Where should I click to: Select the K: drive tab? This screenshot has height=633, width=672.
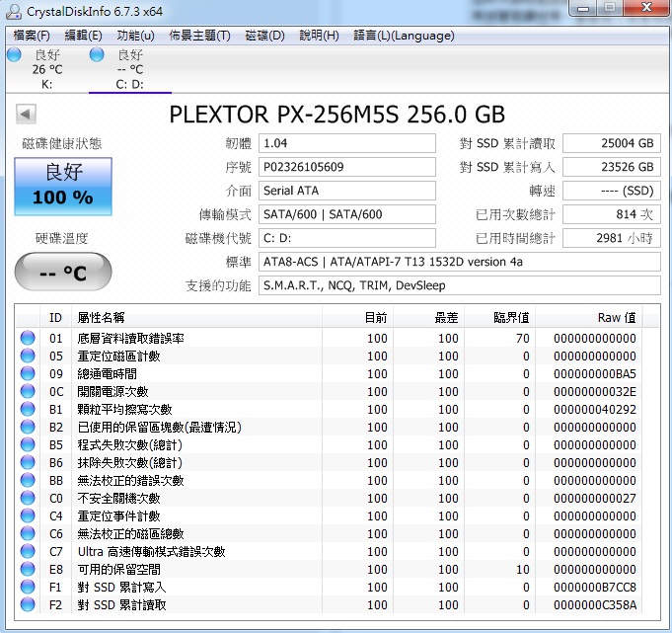coord(46,69)
